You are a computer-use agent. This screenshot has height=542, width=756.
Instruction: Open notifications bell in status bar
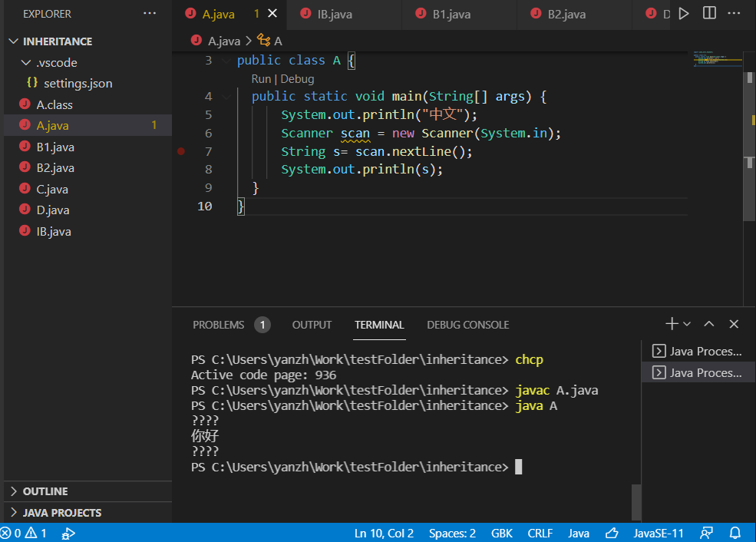(x=735, y=533)
